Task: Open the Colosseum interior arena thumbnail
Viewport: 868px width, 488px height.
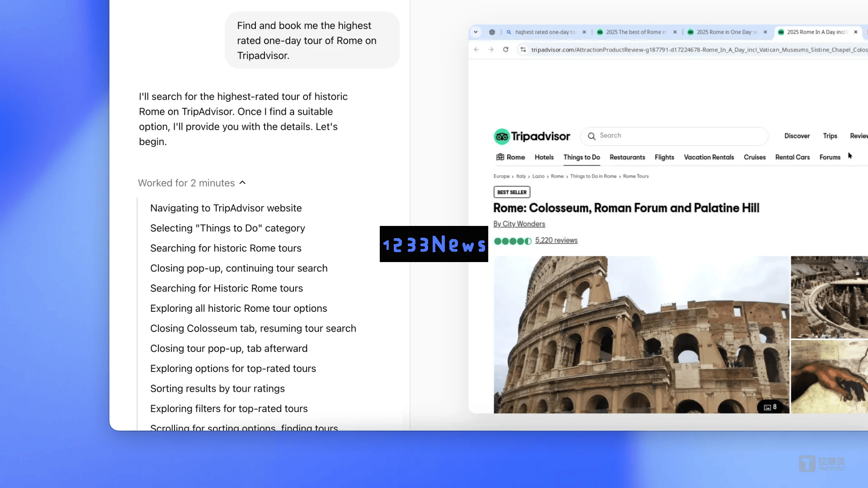Action: pyautogui.click(x=829, y=297)
